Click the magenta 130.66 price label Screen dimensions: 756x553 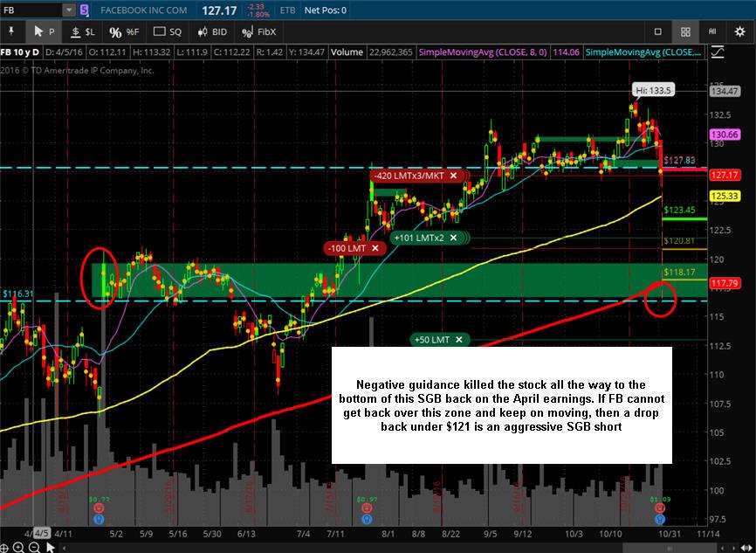[725, 135]
